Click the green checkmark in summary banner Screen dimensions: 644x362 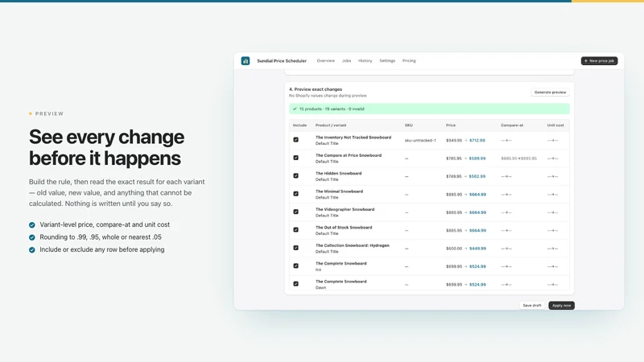(x=295, y=109)
